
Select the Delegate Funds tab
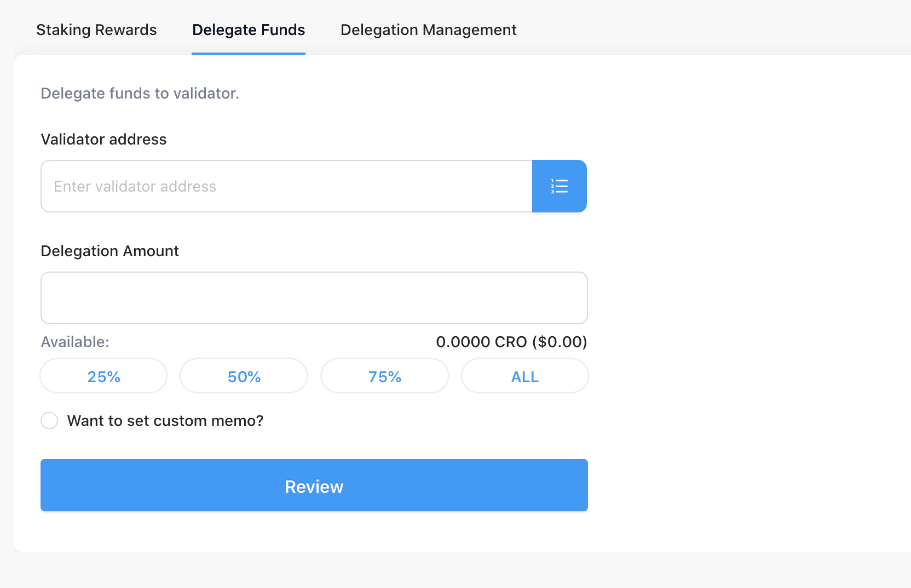(x=248, y=30)
